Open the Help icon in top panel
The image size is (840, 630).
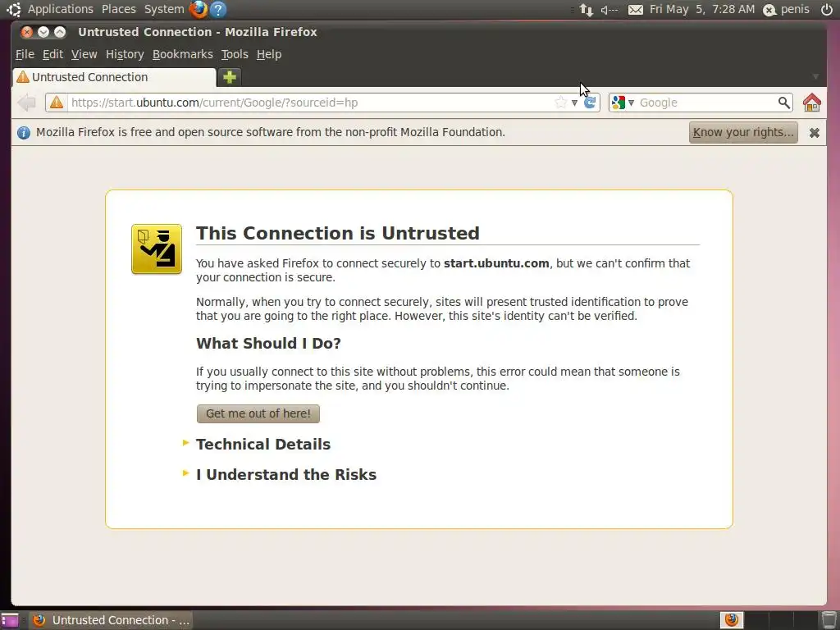218,9
